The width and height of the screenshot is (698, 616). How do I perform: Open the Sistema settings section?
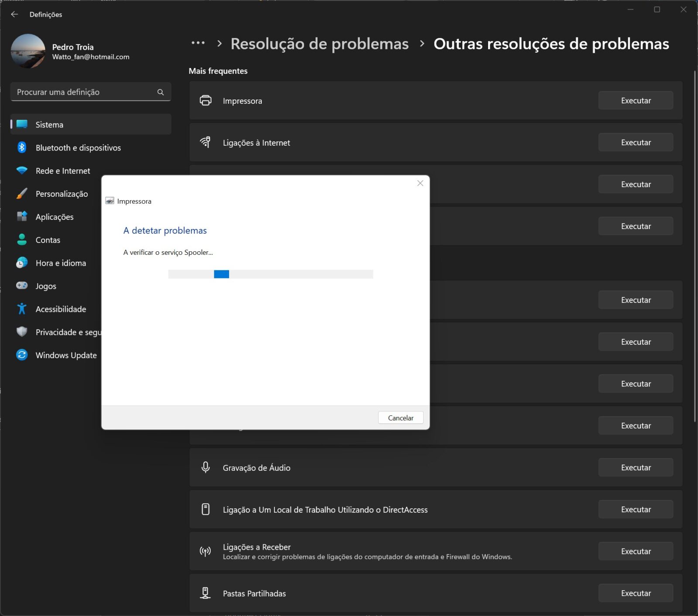point(49,124)
